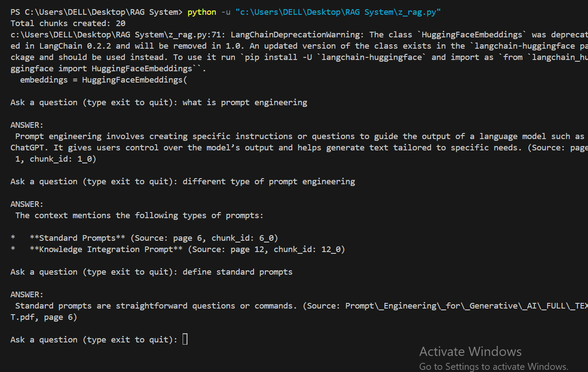Screen dimensions: 588x372
Task: Click the yellow python command word
Action: pyautogui.click(x=201, y=12)
